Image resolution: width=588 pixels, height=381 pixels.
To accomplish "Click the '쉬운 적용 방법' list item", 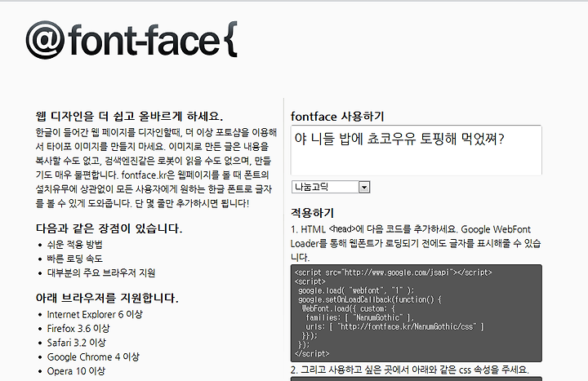I will coord(74,245).
